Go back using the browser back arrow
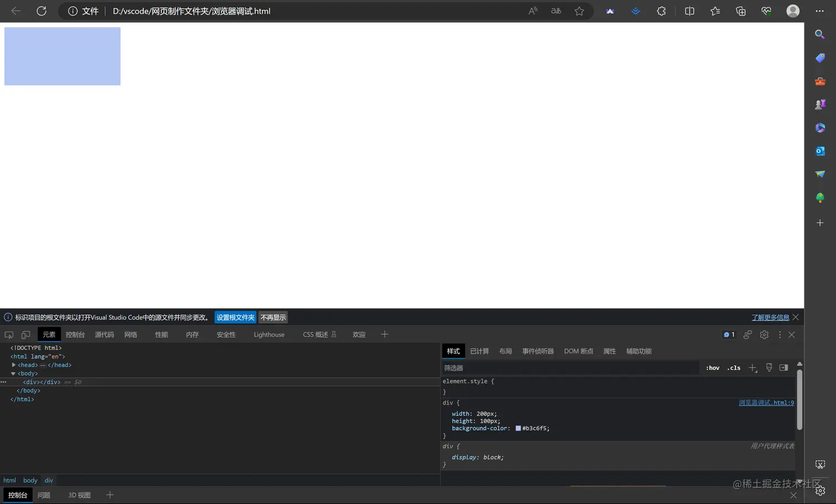The width and height of the screenshot is (836, 504). [16, 11]
